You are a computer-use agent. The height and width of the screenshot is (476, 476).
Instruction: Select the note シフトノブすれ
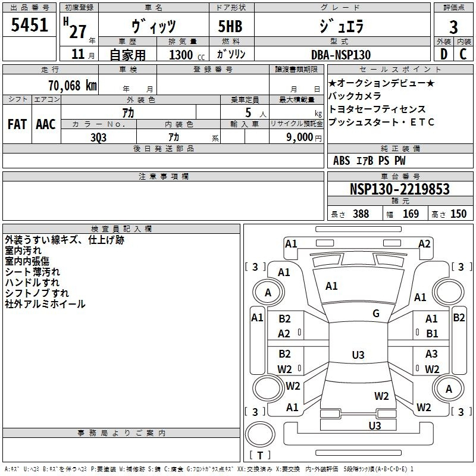click(37, 293)
